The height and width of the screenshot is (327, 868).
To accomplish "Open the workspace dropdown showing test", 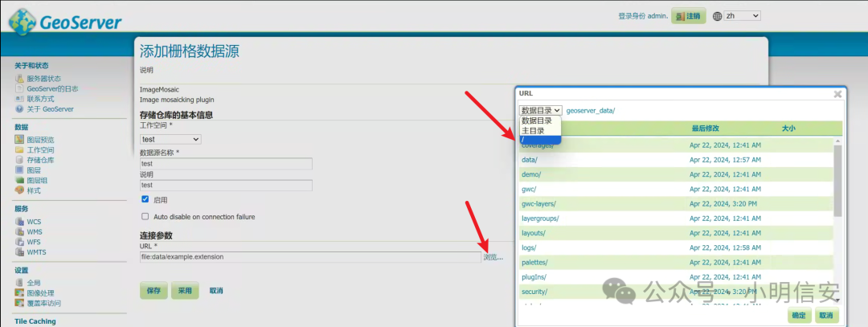I will click(170, 139).
